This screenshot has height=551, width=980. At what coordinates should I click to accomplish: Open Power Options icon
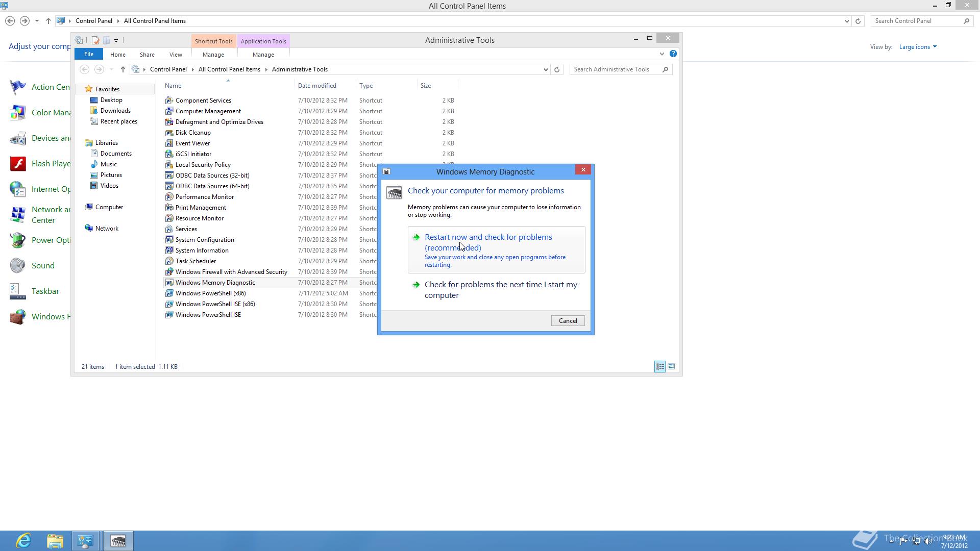(17, 240)
